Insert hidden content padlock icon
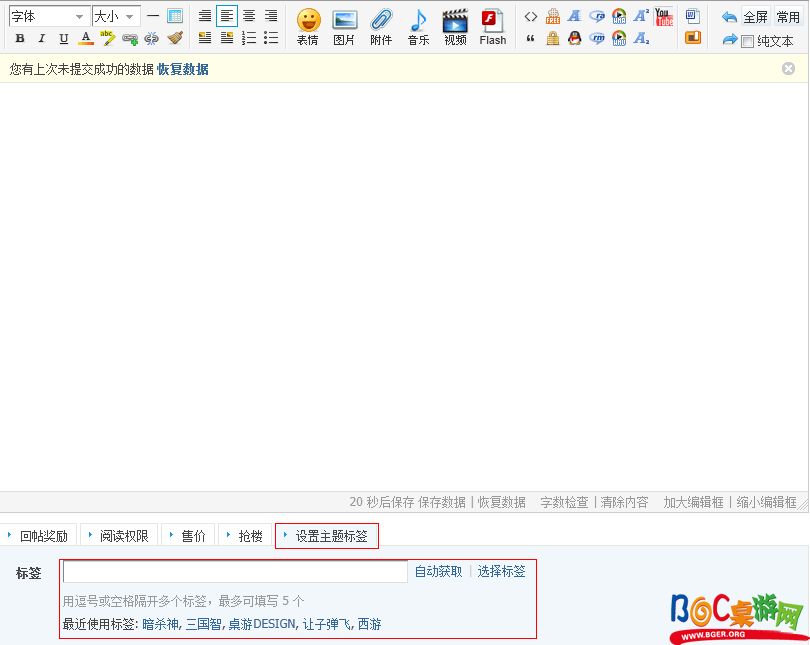810x645 pixels. [553, 38]
